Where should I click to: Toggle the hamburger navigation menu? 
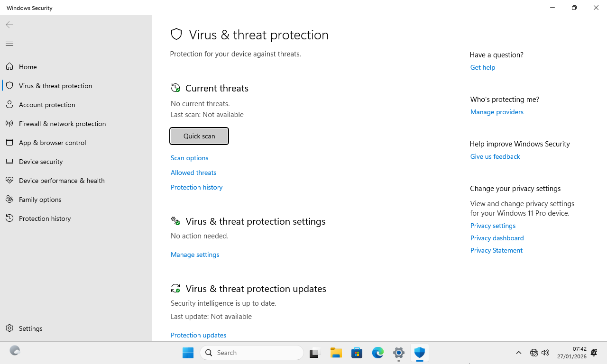(x=9, y=44)
